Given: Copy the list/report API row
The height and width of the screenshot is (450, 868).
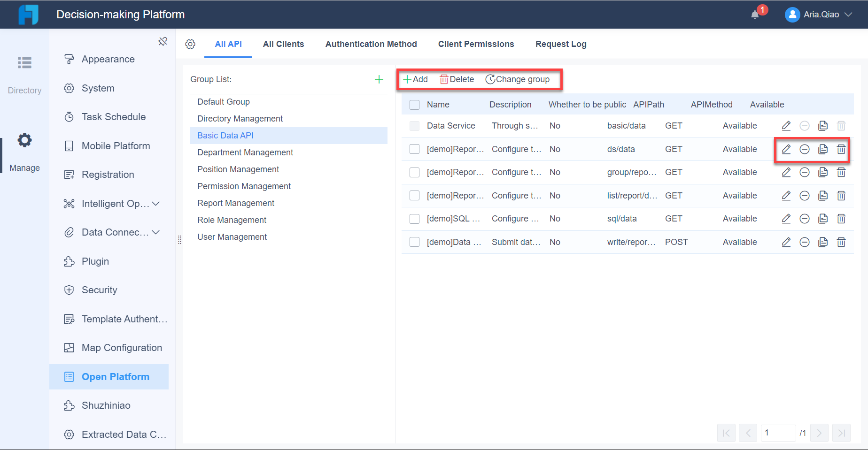Looking at the screenshot, I should click(x=823, y=196).
